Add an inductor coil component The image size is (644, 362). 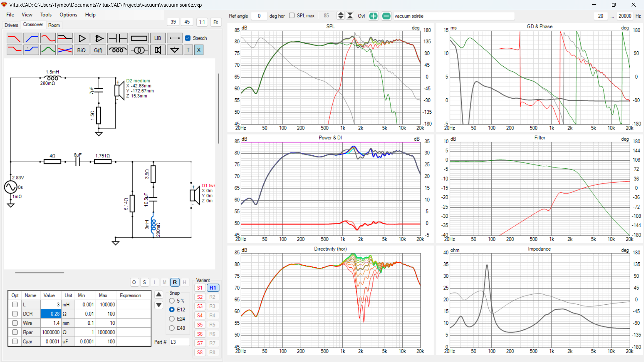point(117,50)
